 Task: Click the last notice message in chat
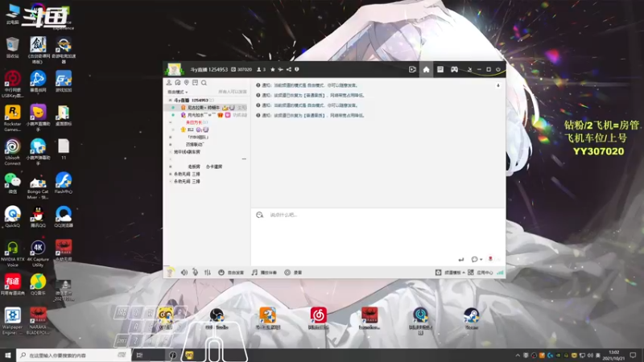pyautogui.click(x=311, y=115)
